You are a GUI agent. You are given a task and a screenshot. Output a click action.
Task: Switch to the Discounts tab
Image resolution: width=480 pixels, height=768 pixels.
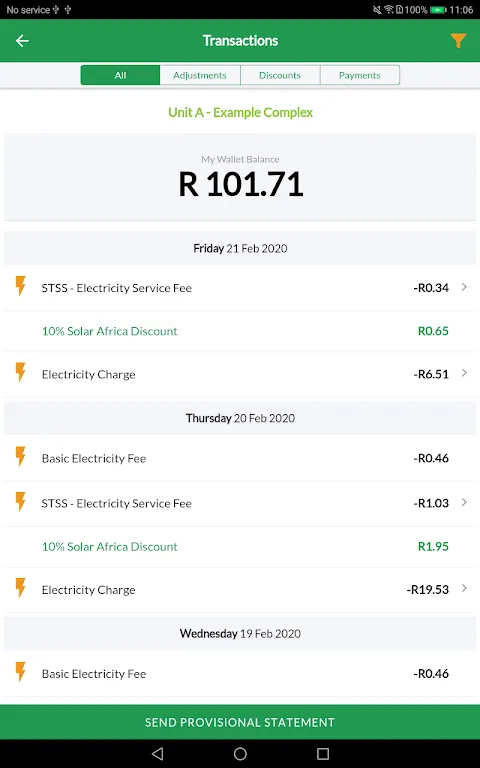280,75
